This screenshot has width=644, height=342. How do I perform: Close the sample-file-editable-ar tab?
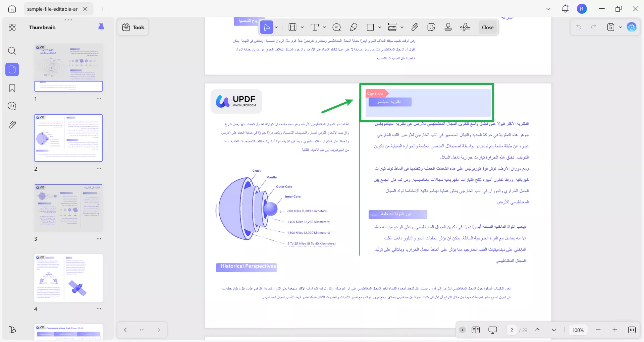click(85, 9)
